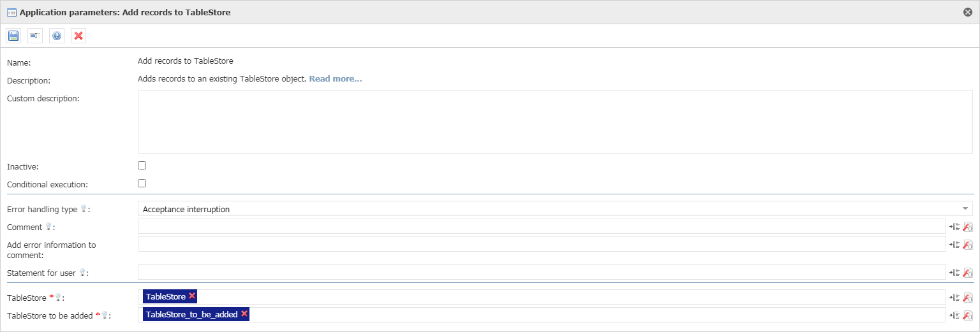Click the hint bulb next to TableStore label

pos(57,298)
